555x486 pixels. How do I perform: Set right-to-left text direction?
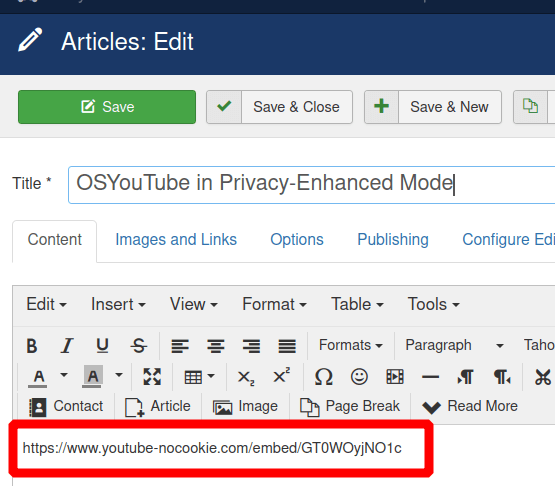(502, 377)
